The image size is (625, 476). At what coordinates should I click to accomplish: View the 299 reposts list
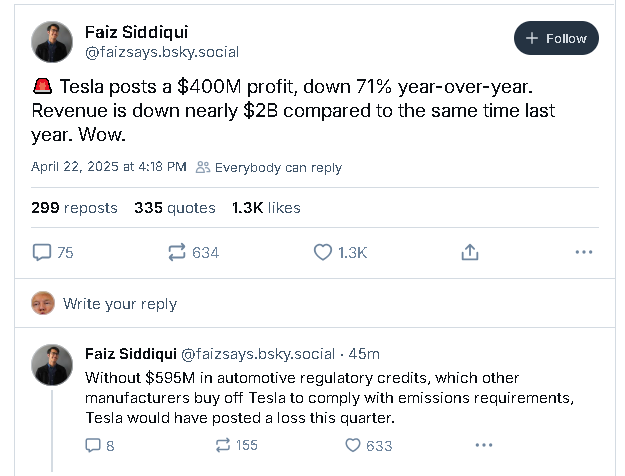coord(74,208)
